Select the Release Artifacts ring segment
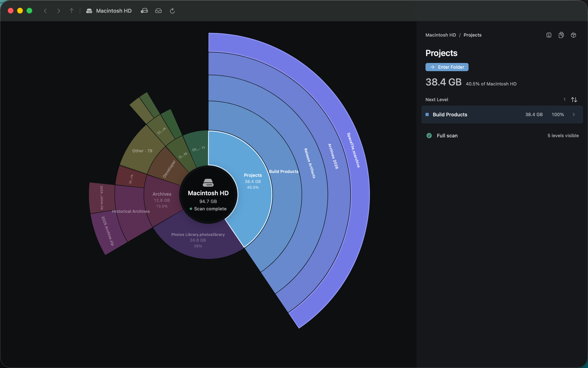 pos(310,163)
